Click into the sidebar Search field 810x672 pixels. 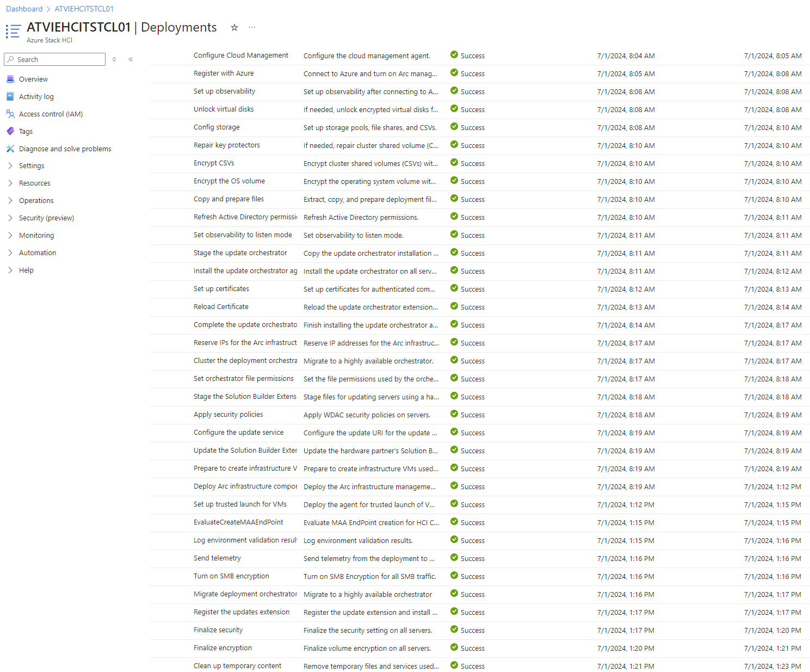(x=54, y=59)
